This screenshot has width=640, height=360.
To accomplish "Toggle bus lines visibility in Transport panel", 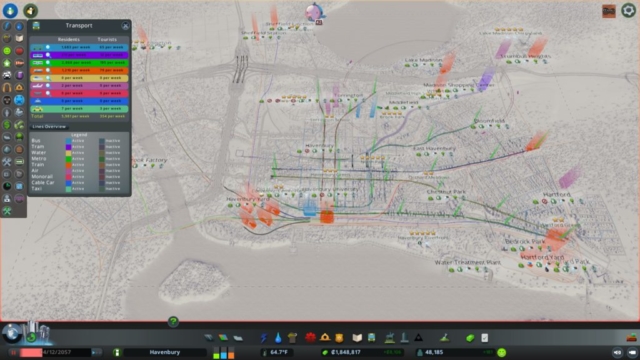I will (x=48, y=47).
